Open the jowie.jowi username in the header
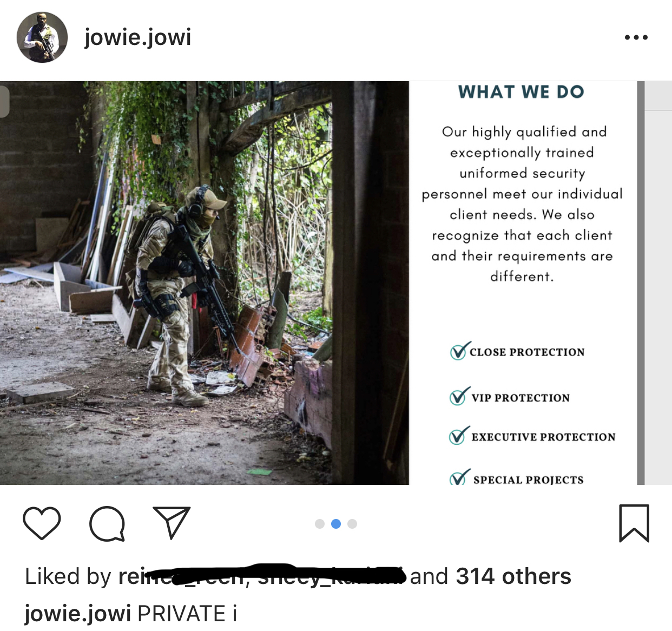Screen dimensions: 672x631 pos(137,37)
